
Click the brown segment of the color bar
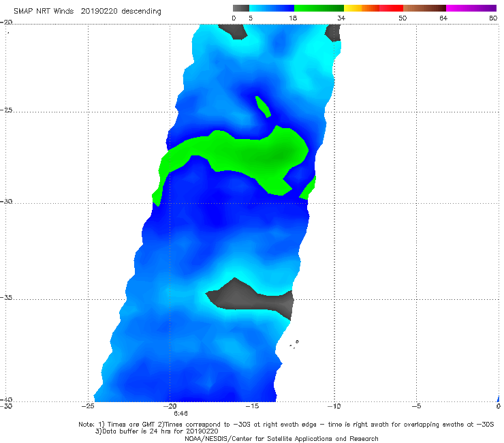click(424, 8)
